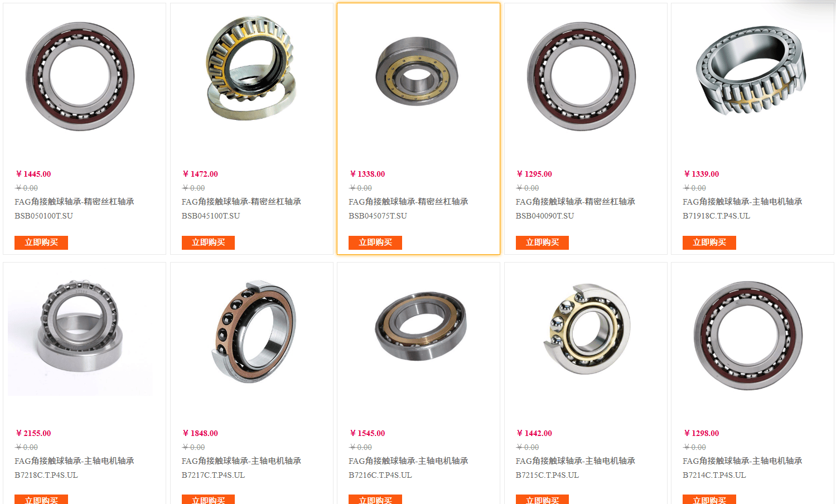Screen dimensions: 836x504
Task: Open the B7217C.T.P4S.UL bearing product image
Action: point(255,332)
